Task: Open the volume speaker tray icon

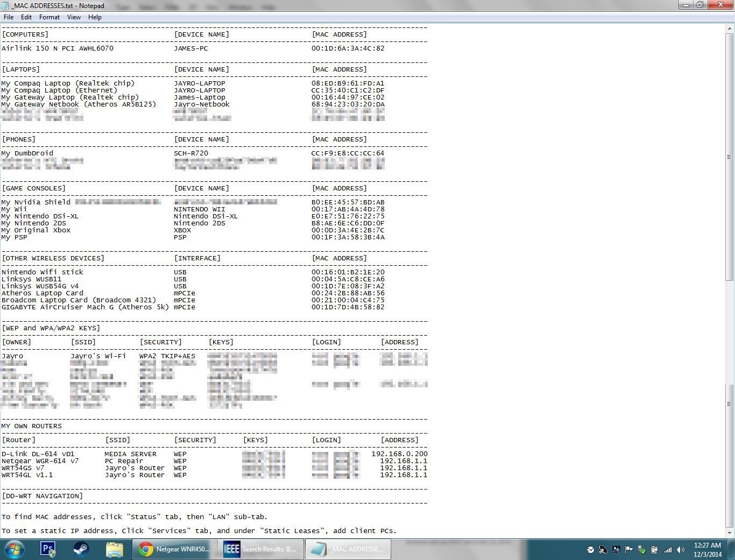Action: pyautogui.click(x=681, y=550)
